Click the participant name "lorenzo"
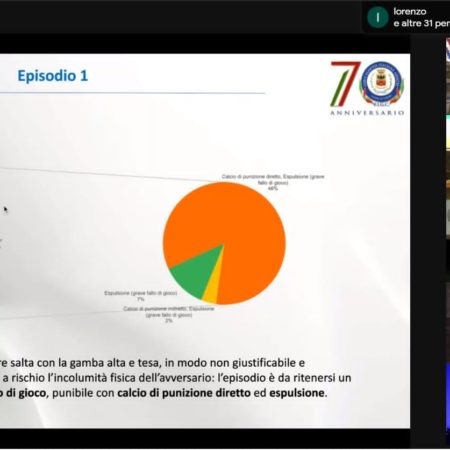 click(x=410, y=12)
